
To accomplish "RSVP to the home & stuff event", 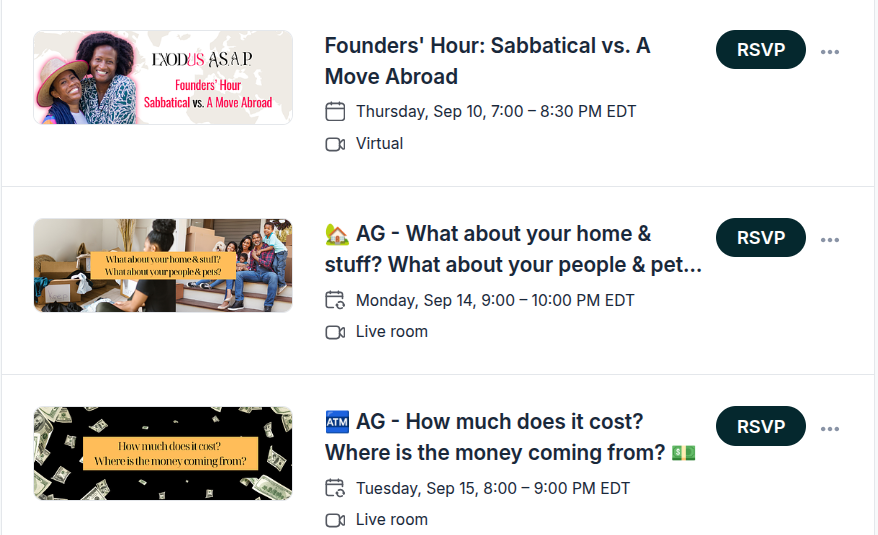I will (760, 238).
